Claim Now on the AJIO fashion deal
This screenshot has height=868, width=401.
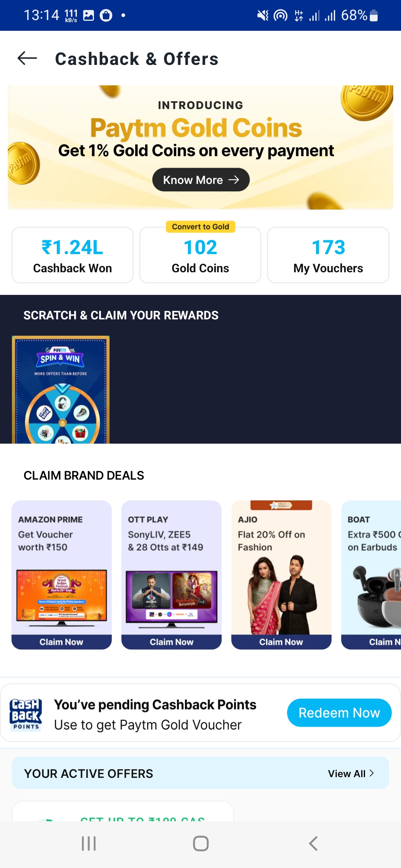(281, 642)
